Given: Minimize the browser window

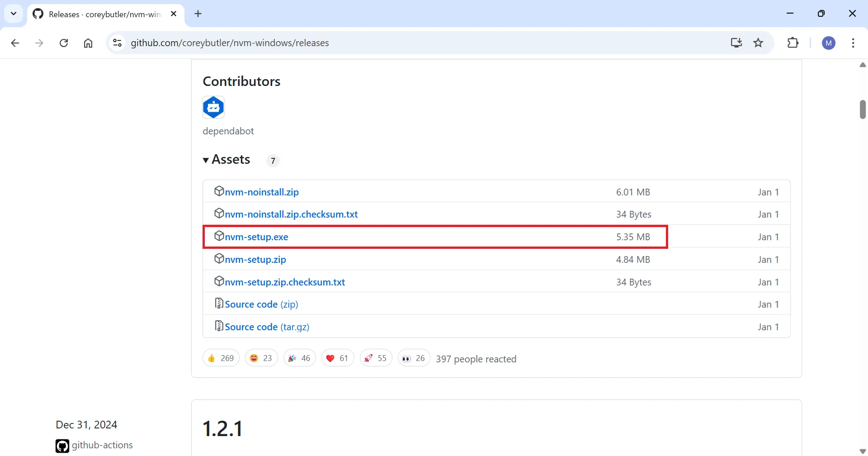Looking at the screenshot, I should coord(790,14).
